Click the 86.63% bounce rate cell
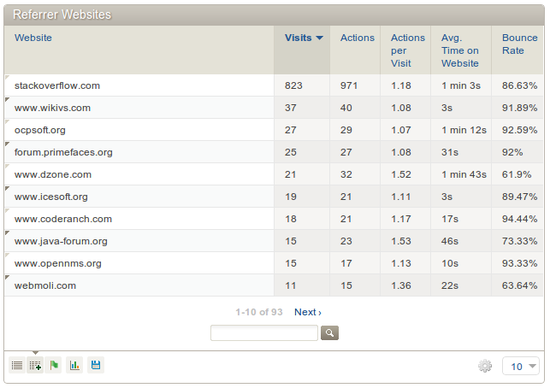The height and width of the screenshot is (388, 550). pyautogui.click(x=519, y=86)
